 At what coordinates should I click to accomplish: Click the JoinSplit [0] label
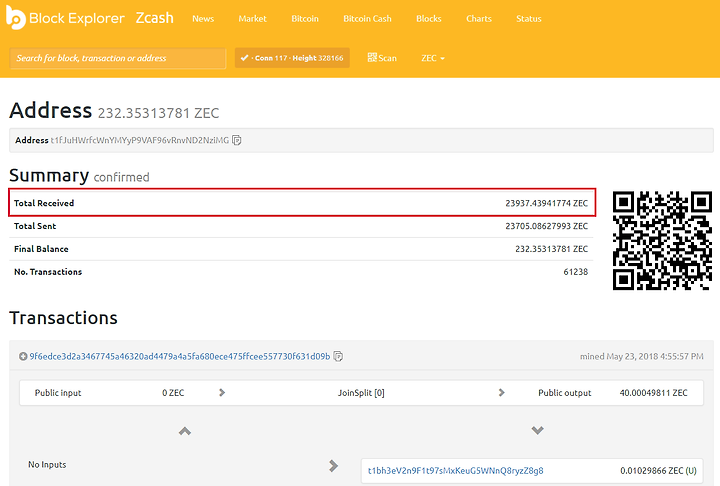[x=361, y=393]
